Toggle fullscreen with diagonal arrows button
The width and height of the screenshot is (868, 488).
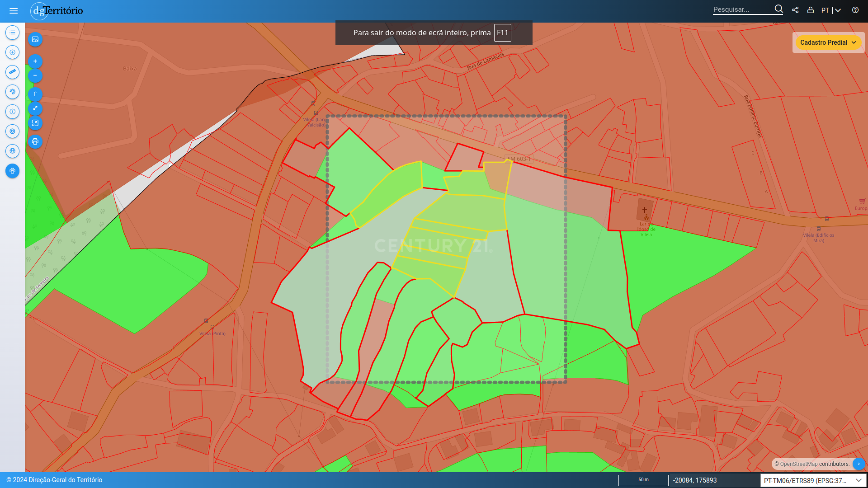[x=35, y=108]
